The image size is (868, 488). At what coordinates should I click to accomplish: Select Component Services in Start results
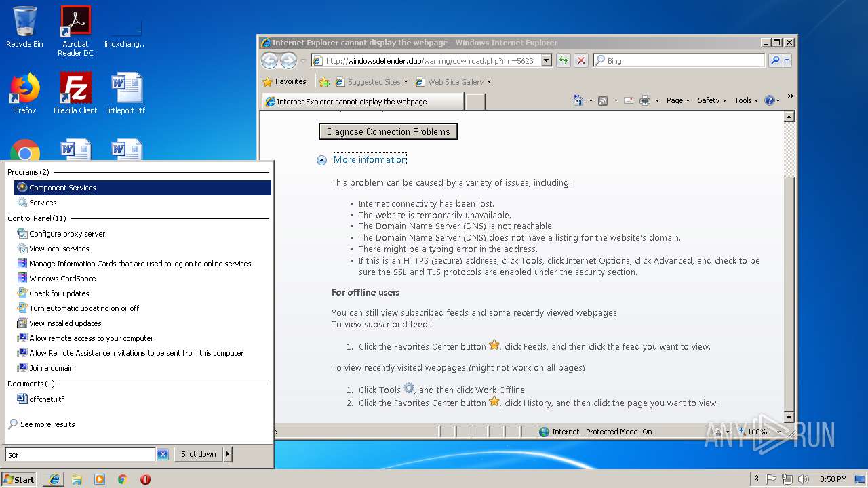(x=142, y=188)
